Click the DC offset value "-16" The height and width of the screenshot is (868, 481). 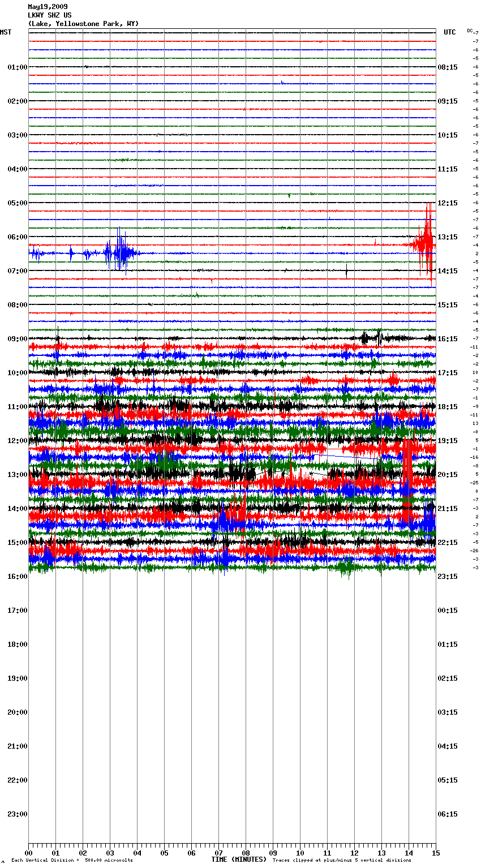coord(474,458)
